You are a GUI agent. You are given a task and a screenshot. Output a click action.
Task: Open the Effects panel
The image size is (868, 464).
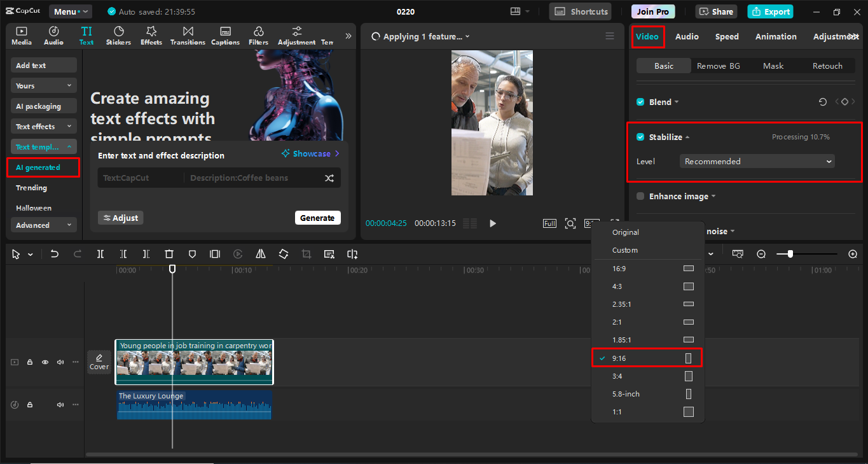coord(151,35)
